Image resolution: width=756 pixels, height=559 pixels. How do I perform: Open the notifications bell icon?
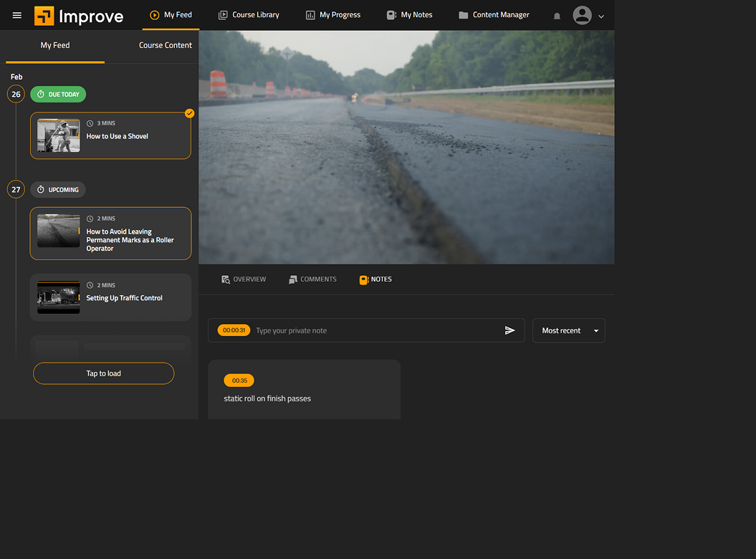(x=557, y=16)
